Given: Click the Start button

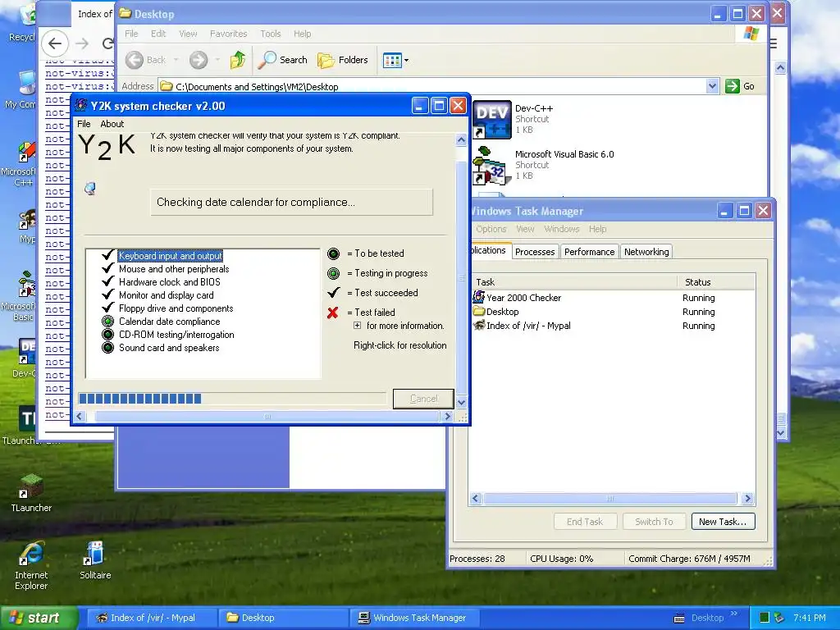Looking at the screenshot, I should coord(39,618).
